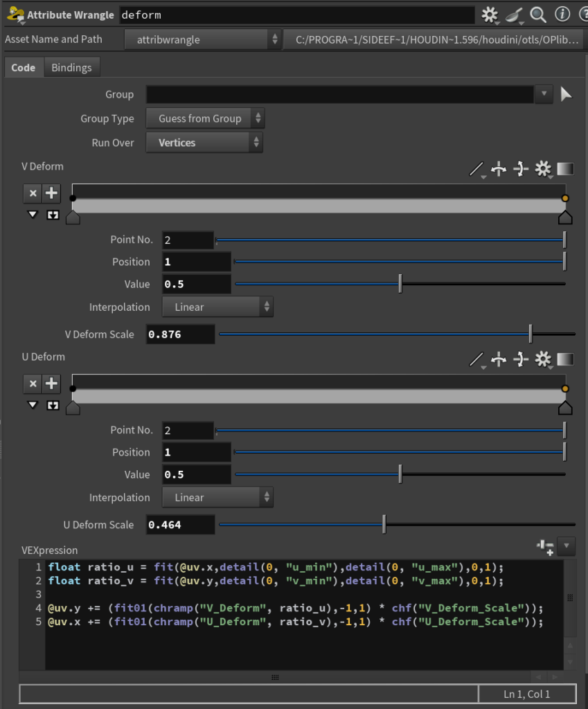Click the deform node name field
Viewport: 588px width, 709px height.
296,15
